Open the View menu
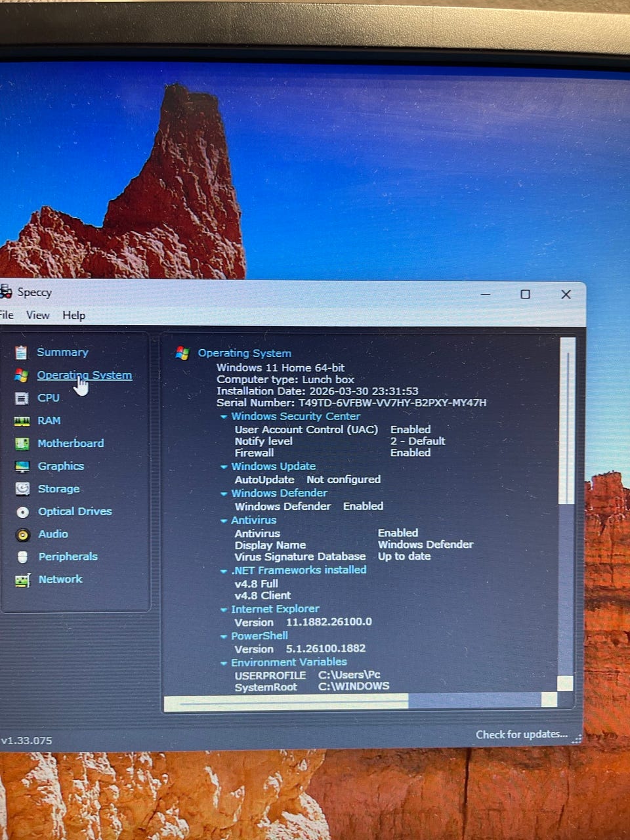The width and height of the screenshot is (630, 840). click(37, 315)
